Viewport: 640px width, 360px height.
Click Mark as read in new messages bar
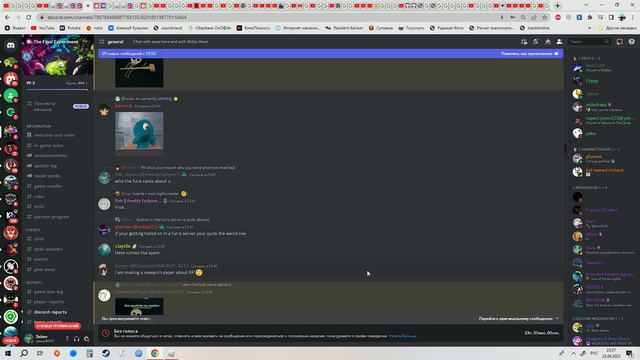529,53
